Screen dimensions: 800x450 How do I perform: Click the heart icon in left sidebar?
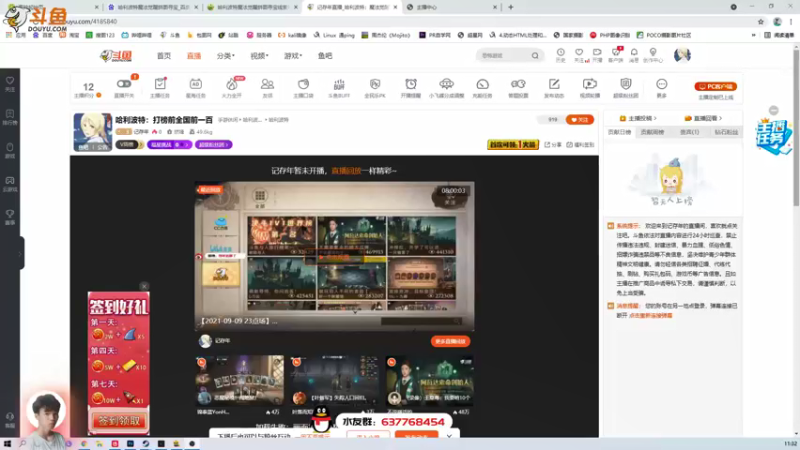pos(10,84)
